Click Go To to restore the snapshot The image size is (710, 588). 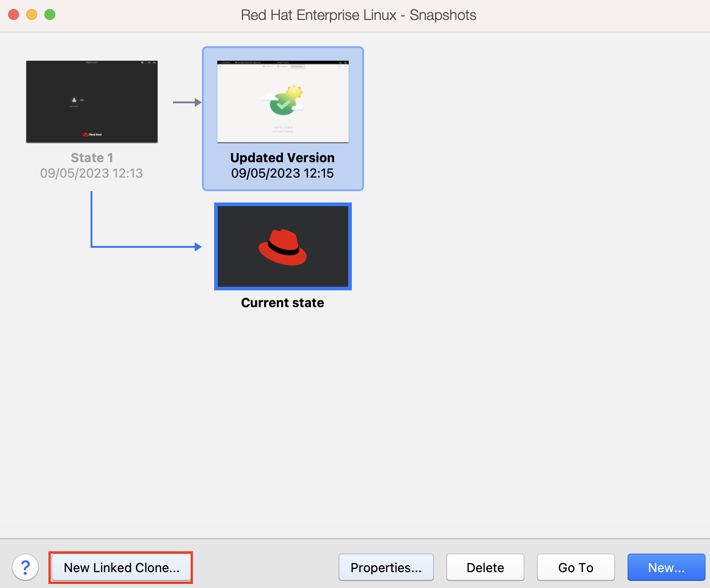(576, 568)
